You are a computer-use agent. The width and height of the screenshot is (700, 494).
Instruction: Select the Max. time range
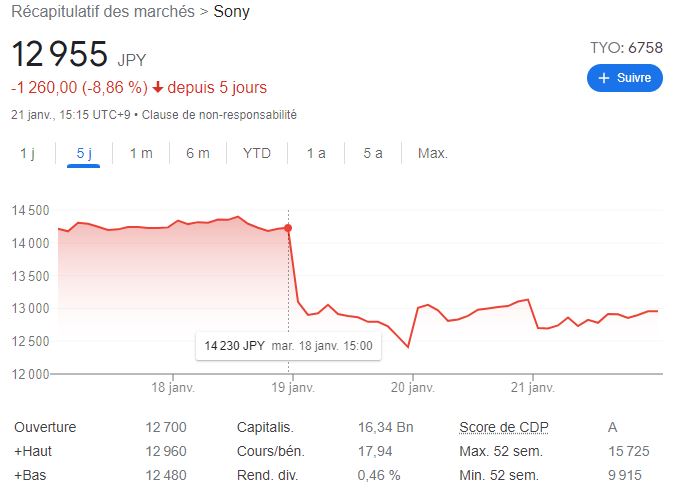point(433,153)
